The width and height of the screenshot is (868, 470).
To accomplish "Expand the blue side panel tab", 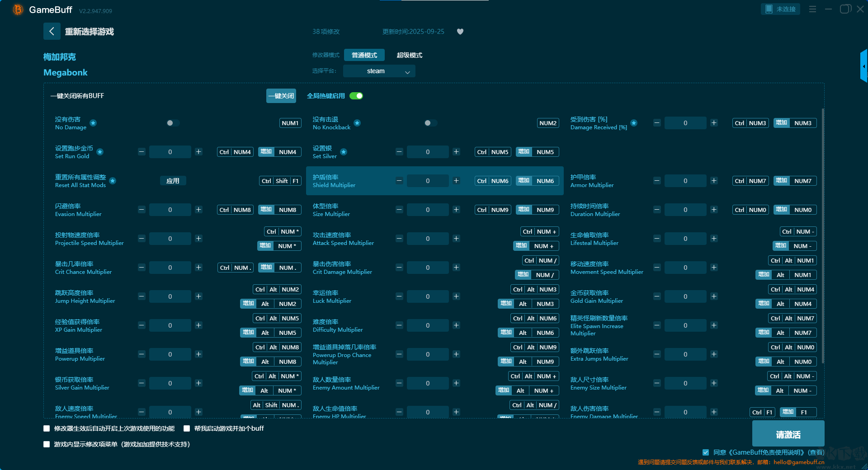I will [864, 66].
